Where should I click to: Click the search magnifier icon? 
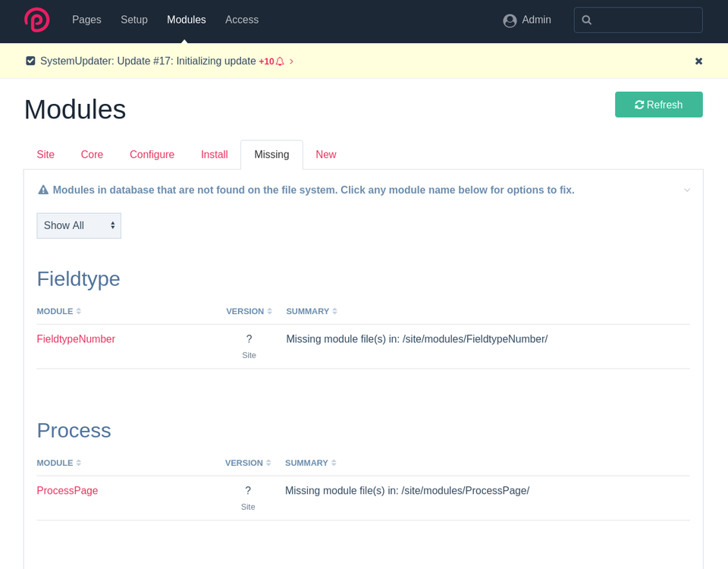point(587,20)
